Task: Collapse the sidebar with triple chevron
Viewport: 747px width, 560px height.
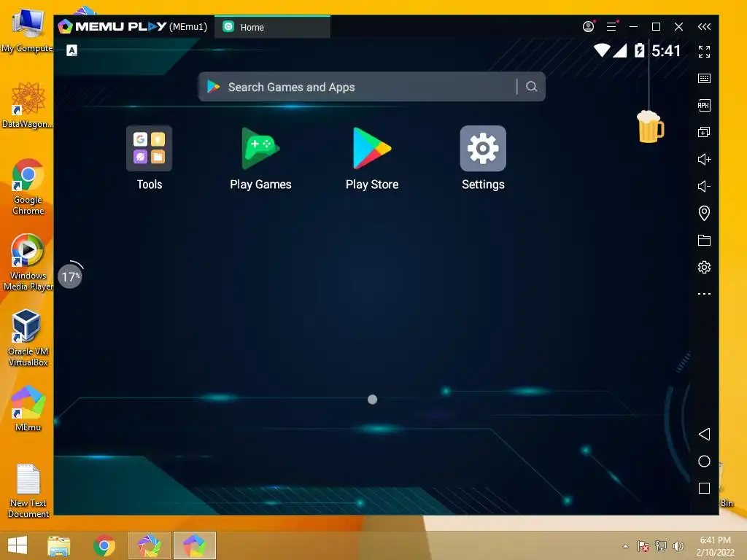Action: click(704, 27)
